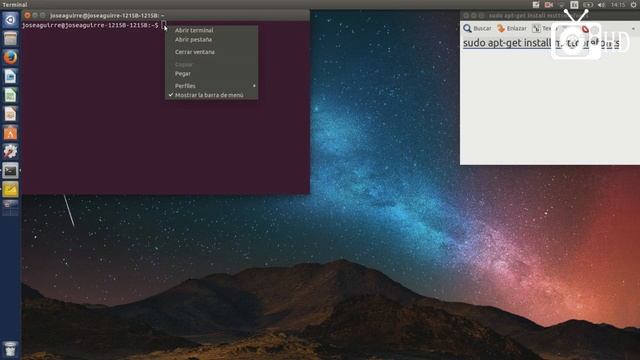Select the Terminal icon in the launcher
The image size is (640, 360).
click(10, 171)
